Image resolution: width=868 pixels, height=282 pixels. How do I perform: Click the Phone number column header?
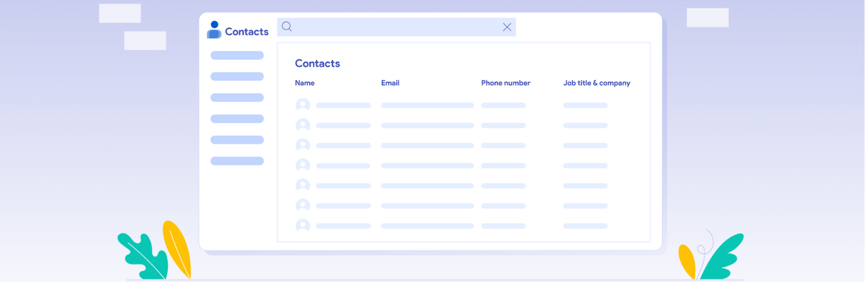click(506, 83)
